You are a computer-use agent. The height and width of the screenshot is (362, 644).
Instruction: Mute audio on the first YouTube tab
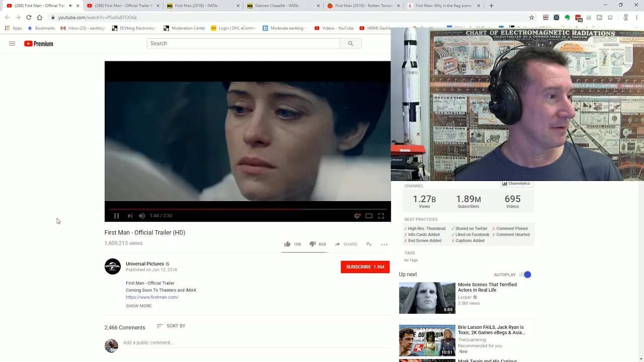click(x=70, y=6)
